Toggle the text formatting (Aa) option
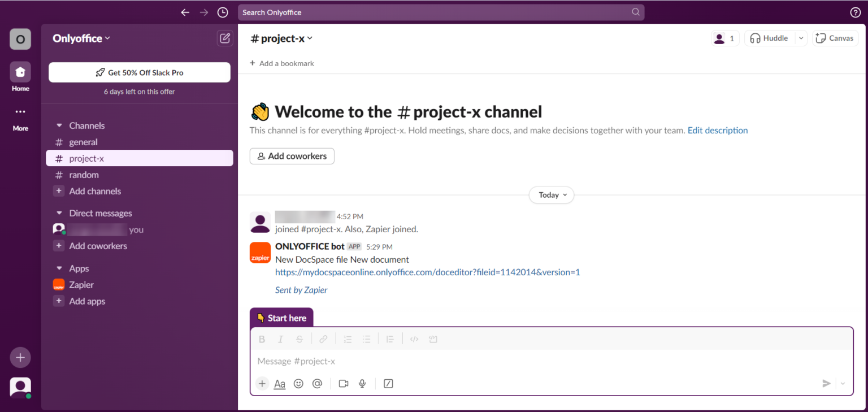Viewport: 868px width, 412px height. (279, 383)
